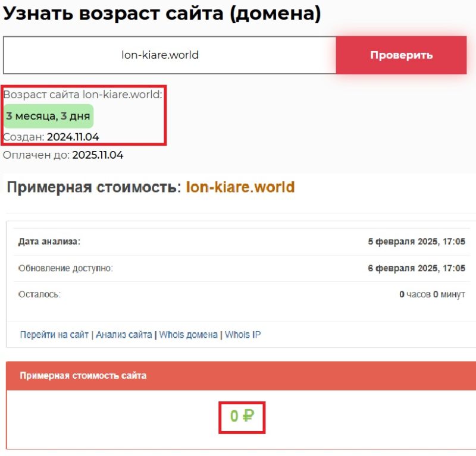Follow the Whois IP link
The height and width of the screenshot is (456, 476).
[x=243, y=335]
